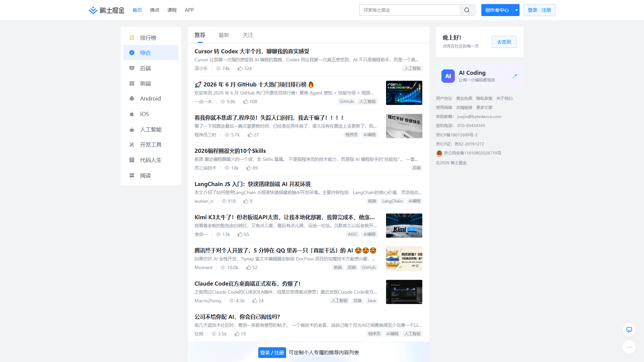Open the APP nav item
Viewport: 644px width, 362px height.
[x=190, y=10]
